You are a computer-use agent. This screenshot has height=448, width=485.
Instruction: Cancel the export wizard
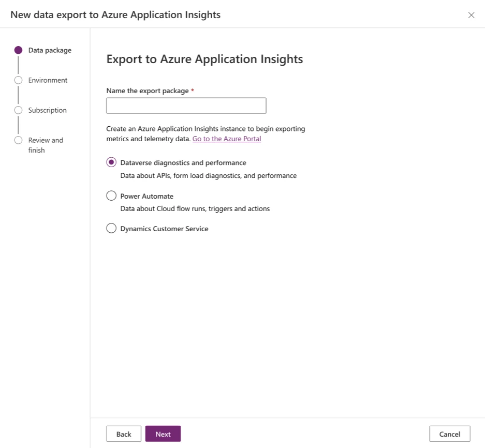(x=449, y=434)
